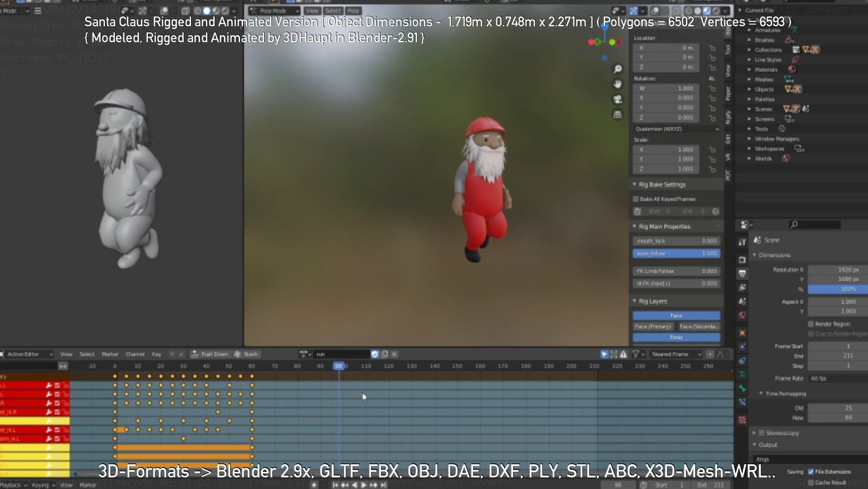Open the Texture properties checker icon

pos(742,420)
